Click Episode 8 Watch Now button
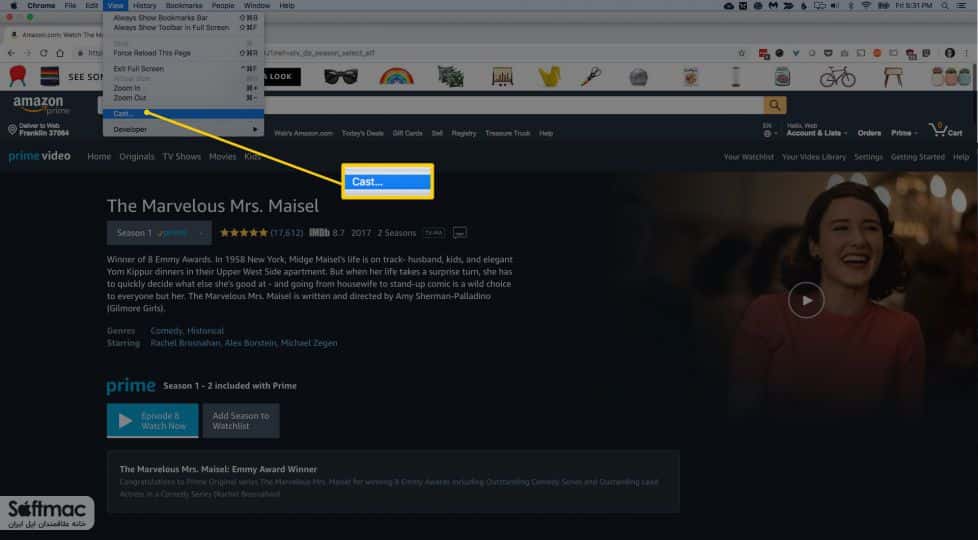Image resolution: width=978 pixels, height=540 pixels. [152, 420]
